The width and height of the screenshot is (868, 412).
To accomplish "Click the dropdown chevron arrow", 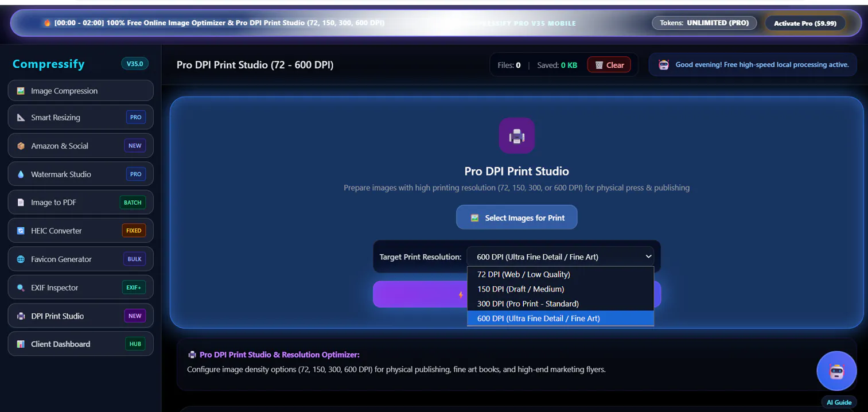I will pyautogui.click(x=648, y=256).
